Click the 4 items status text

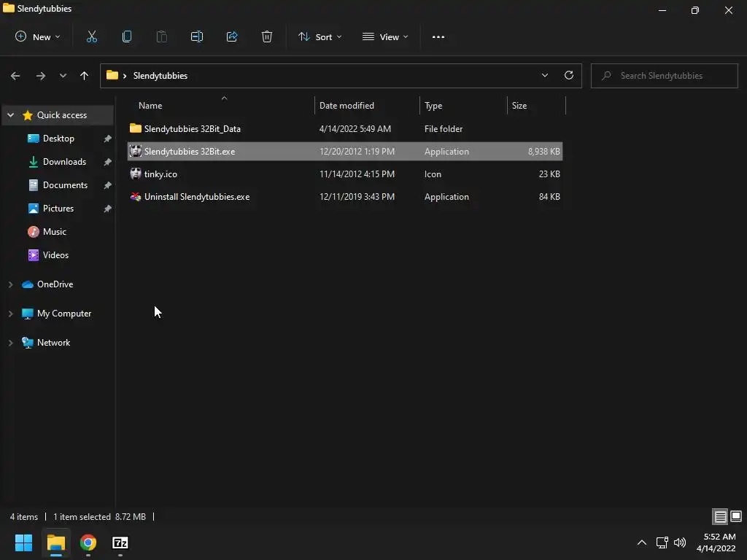point(24,517)
